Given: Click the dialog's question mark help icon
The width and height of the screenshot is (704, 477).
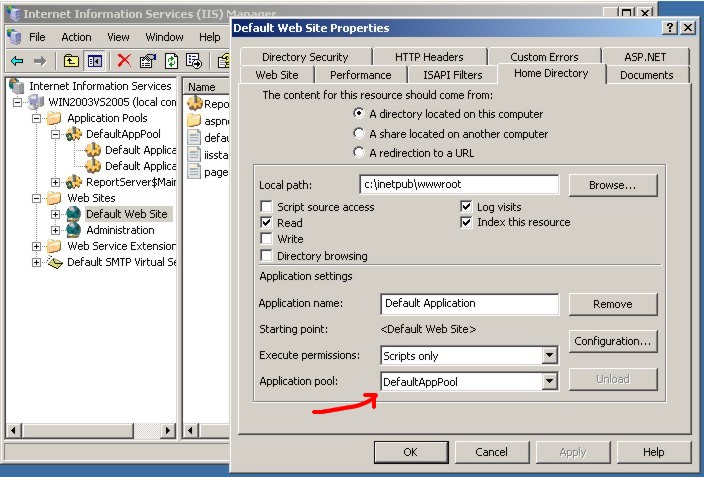Looking at the screenshot, I should tap(669, 28).
